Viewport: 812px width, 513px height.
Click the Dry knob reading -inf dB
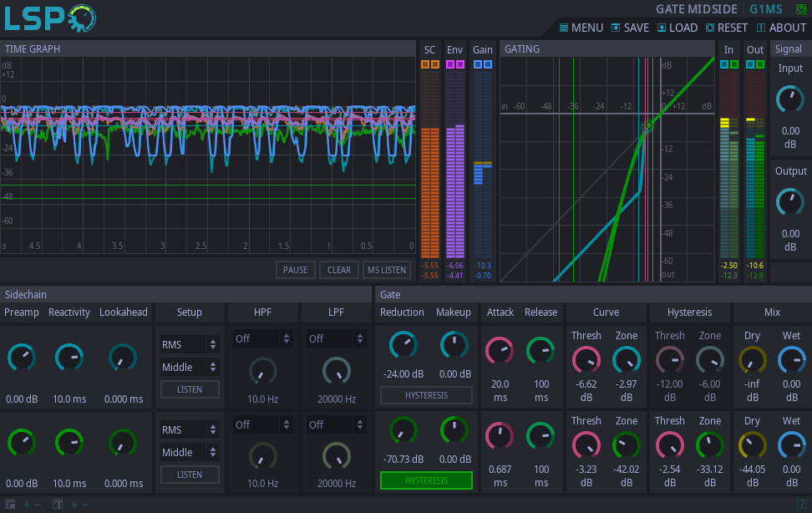point(752,360)
